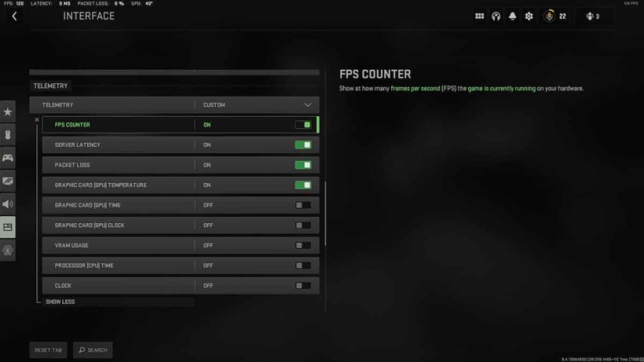
Task: Click the settings gear icon
Action: click(529, 16)
